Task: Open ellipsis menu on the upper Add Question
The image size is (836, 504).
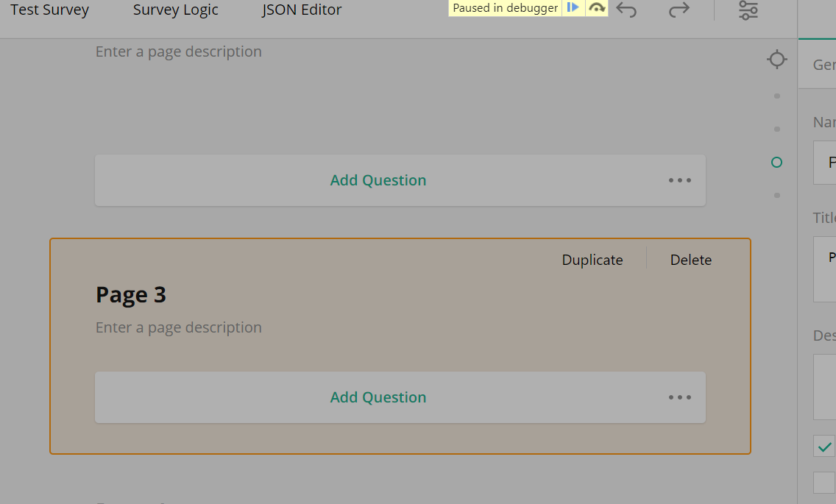Action: tap(679, 180)
